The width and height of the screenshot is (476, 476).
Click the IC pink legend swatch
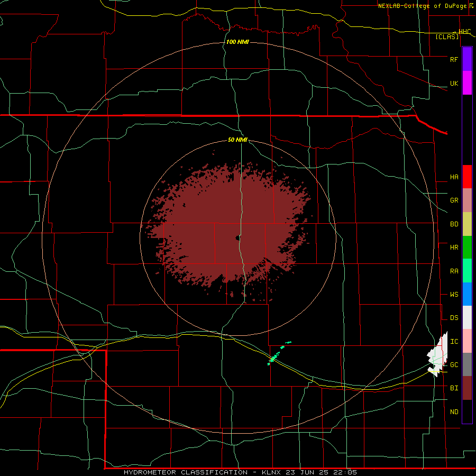(467, 341)
